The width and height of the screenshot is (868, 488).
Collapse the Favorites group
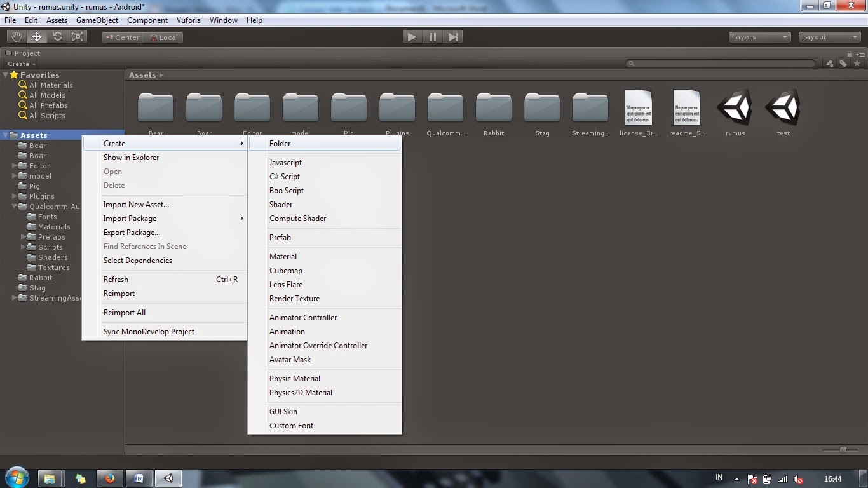(5, 75)
